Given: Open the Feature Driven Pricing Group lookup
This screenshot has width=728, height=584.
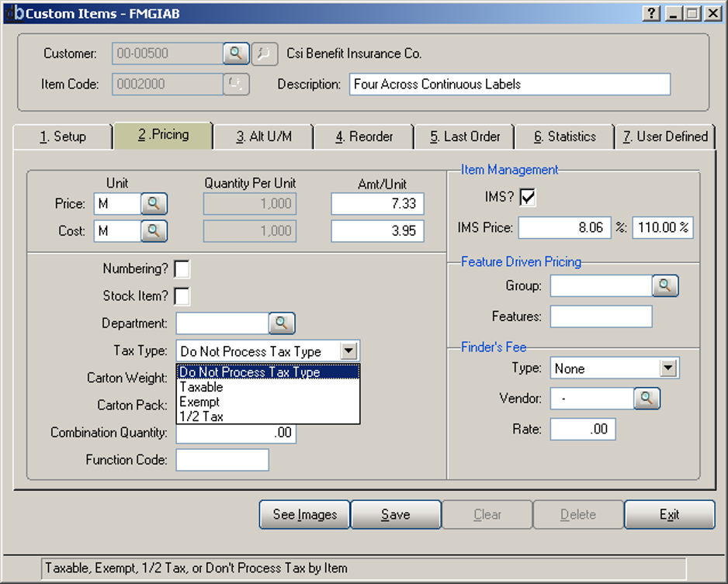Looking at the screenshot, I should pyautogui.click(x=665, y=285).
